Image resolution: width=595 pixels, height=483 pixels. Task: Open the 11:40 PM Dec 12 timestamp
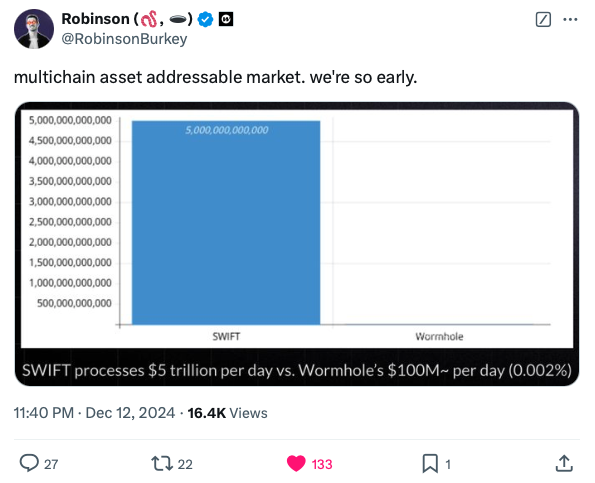(x=94, y=413)
